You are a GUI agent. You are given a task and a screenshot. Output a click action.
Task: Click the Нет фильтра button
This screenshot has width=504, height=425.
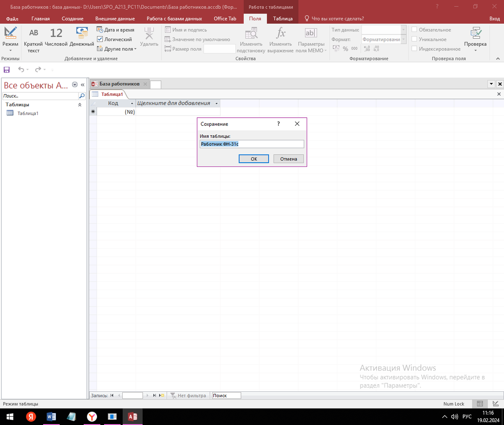click(188, 396)
